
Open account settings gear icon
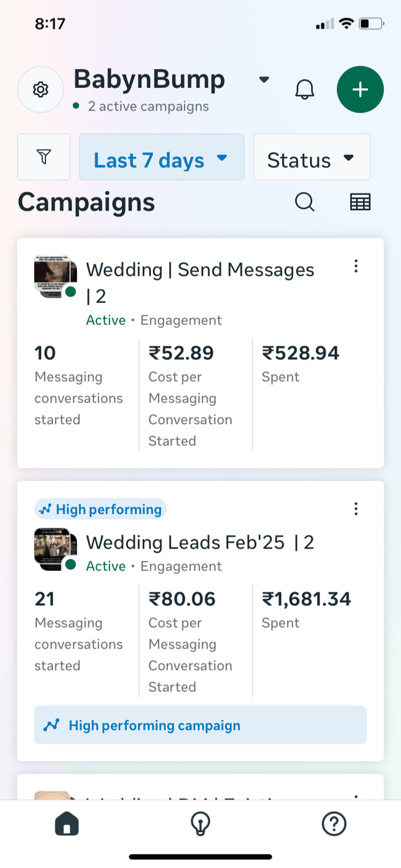click(40, 90)
